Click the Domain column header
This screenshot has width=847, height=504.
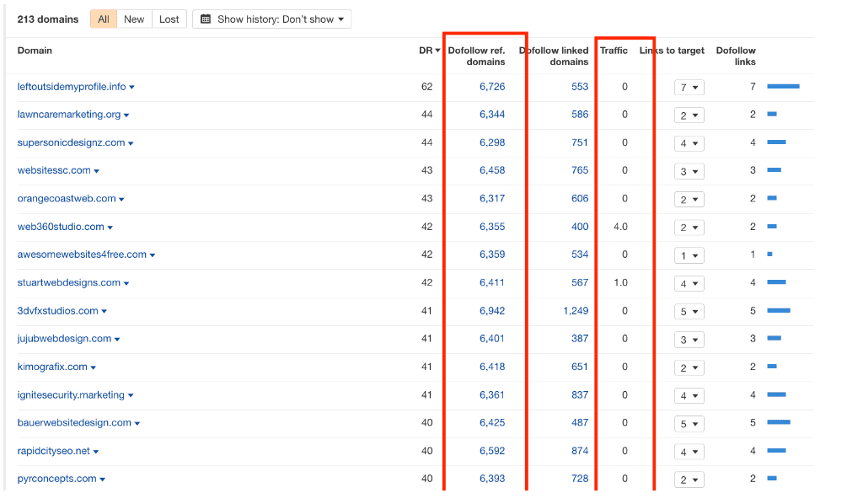coord(35,51)
